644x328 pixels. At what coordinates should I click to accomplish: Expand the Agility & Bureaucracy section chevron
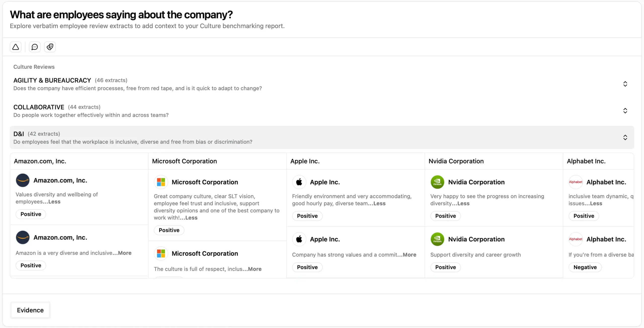pyautogui.click(x=625, y=84)
